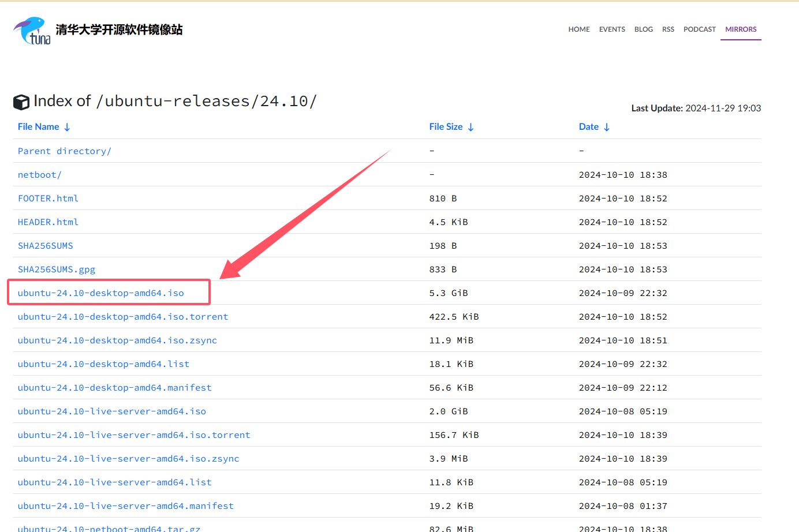
Task: Click the sort arrow next to Date
Action: tap(607, 127)
